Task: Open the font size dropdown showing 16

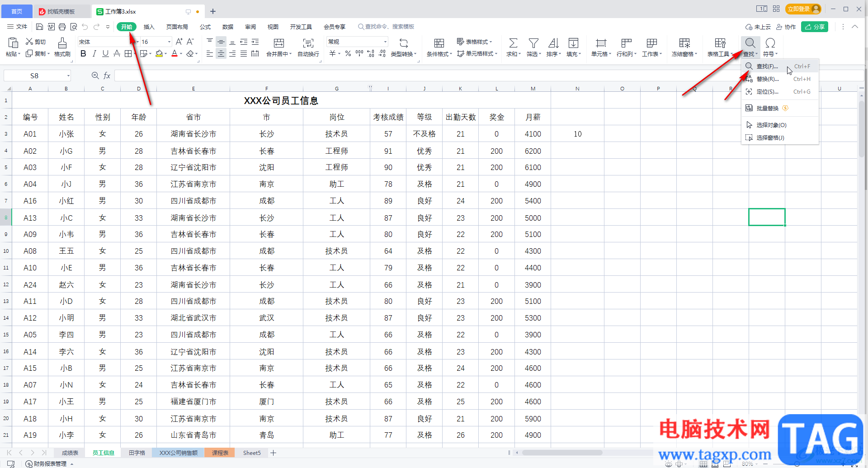Action: click(x=170, y=42)
